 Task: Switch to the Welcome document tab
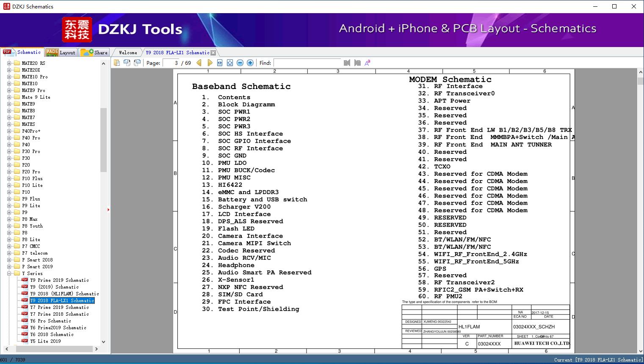pos(128,53)
